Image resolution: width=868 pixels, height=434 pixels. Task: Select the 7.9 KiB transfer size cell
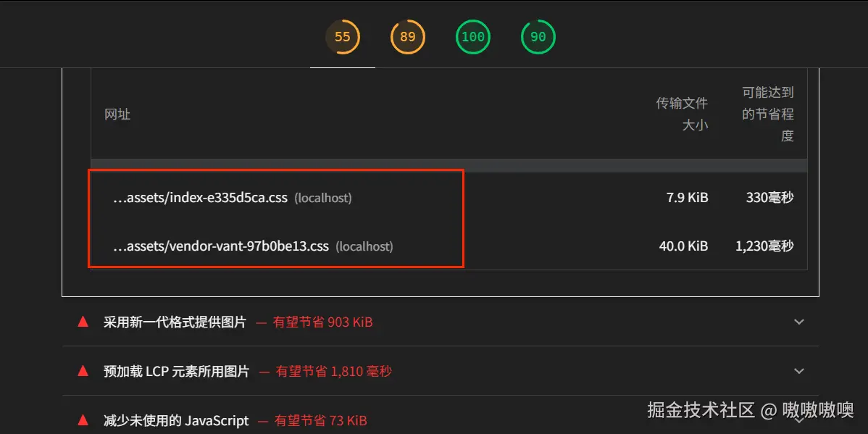point(688,198)
